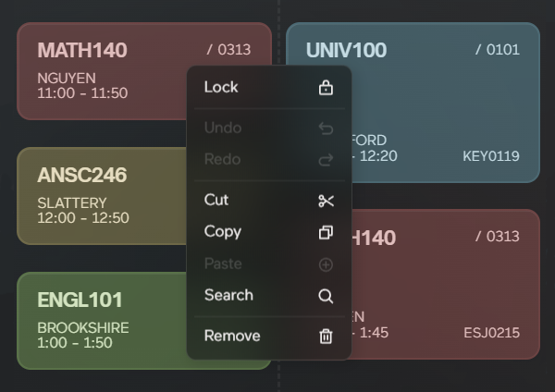This screenshot has width=555, height=392.
Task: Click the padlock icon beside Lock
Action: pyautogui.click(x=326, y=88)
